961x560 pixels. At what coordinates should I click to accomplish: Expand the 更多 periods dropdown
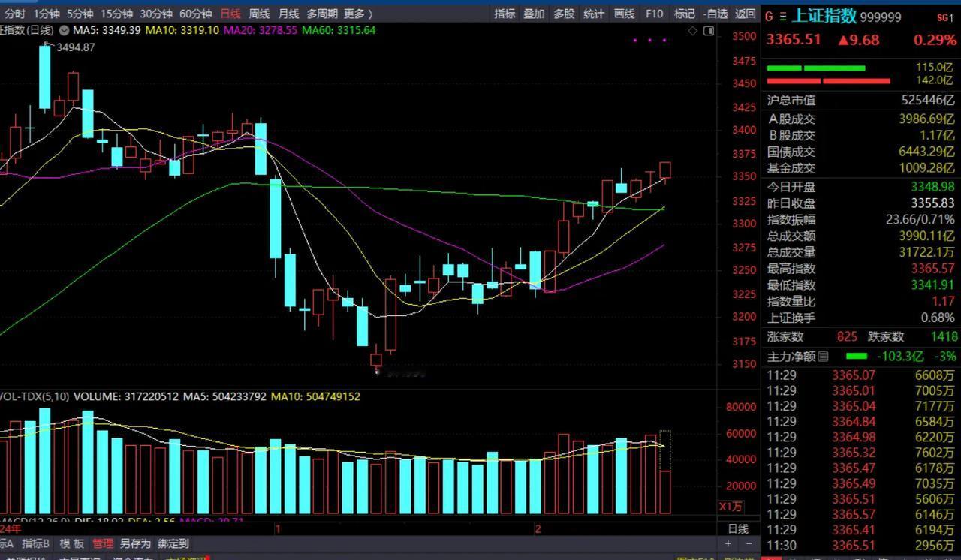point(357,14)
